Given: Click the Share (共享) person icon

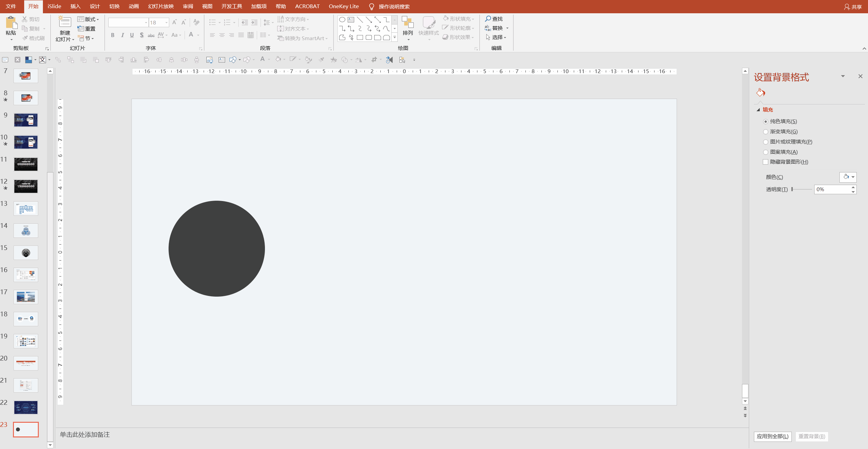Looking at the screenshot, I should [x=847, y=7].
